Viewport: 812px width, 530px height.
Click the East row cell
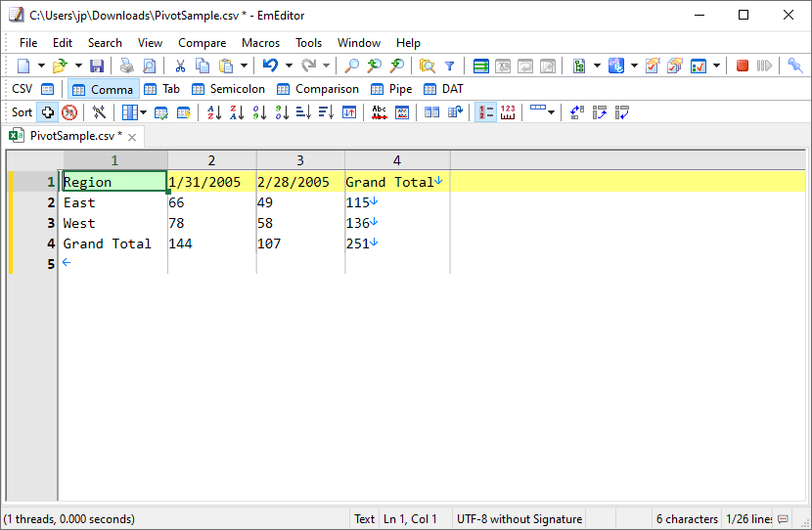(x=113, y=202)
